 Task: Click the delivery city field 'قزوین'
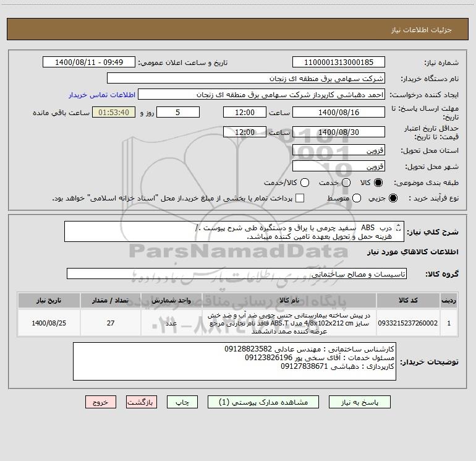click(339, 166)
